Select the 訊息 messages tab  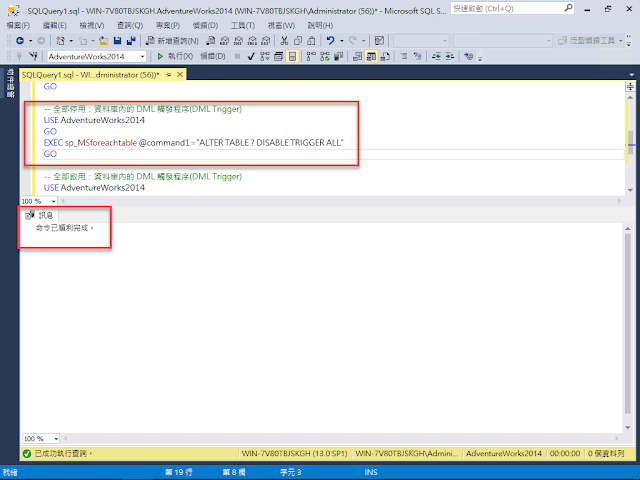coord(40,215)
